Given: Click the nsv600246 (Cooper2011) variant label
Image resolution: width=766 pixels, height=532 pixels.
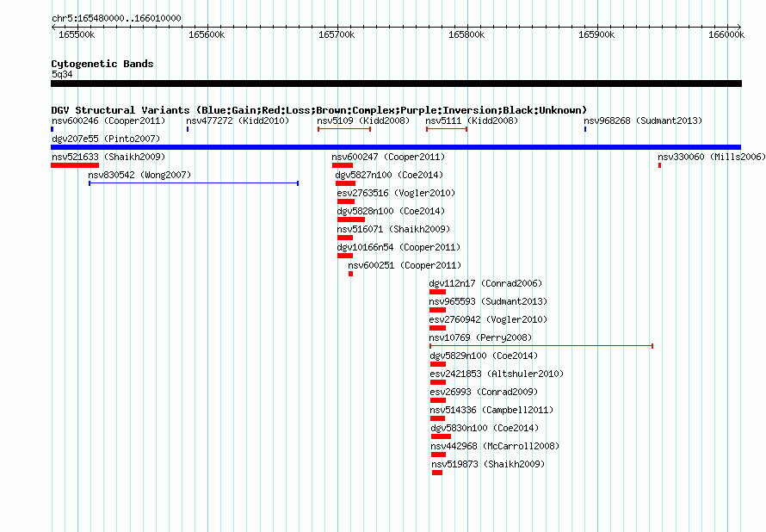Looking at the screenshot, I should (x=108, y=121).
